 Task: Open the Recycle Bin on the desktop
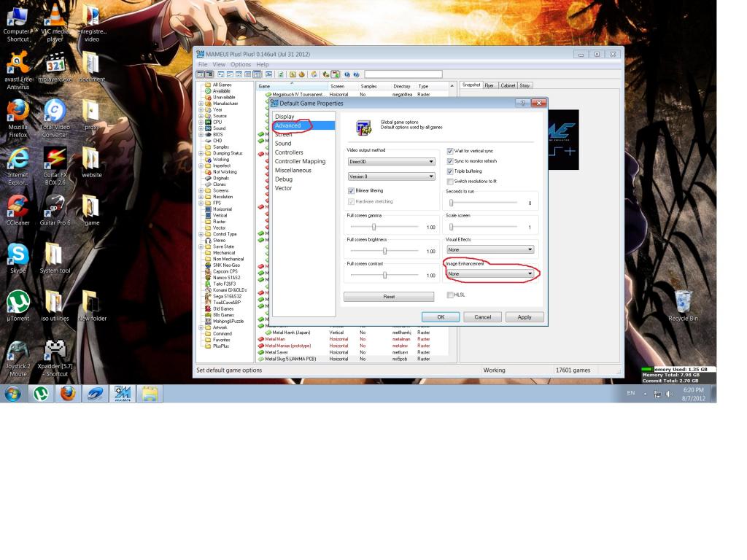683,306
